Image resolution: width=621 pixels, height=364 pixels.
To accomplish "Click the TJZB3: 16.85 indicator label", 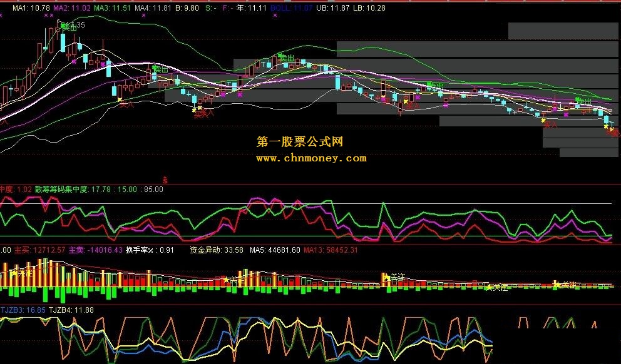I will [23, 310].
